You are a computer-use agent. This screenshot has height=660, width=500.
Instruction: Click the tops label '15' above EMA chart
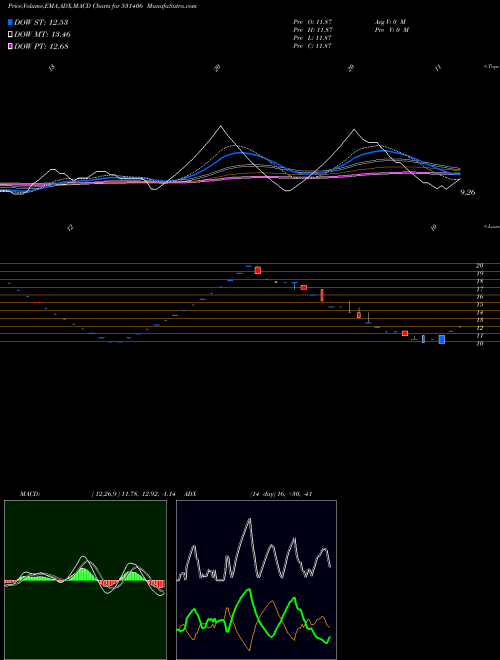[52, 67]
